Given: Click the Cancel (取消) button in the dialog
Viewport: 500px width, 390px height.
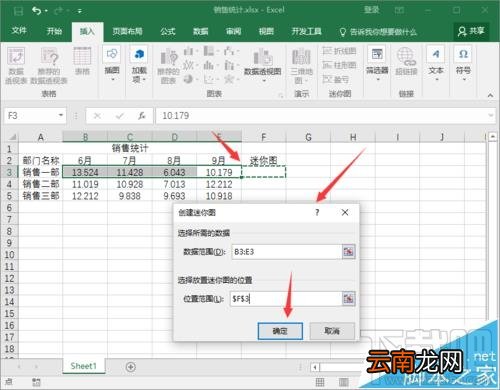Looking at the screenshot, I should (332, 331).
